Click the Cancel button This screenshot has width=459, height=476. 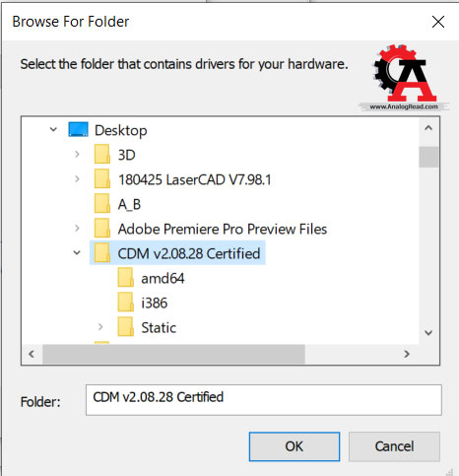[x=394, y=446]
